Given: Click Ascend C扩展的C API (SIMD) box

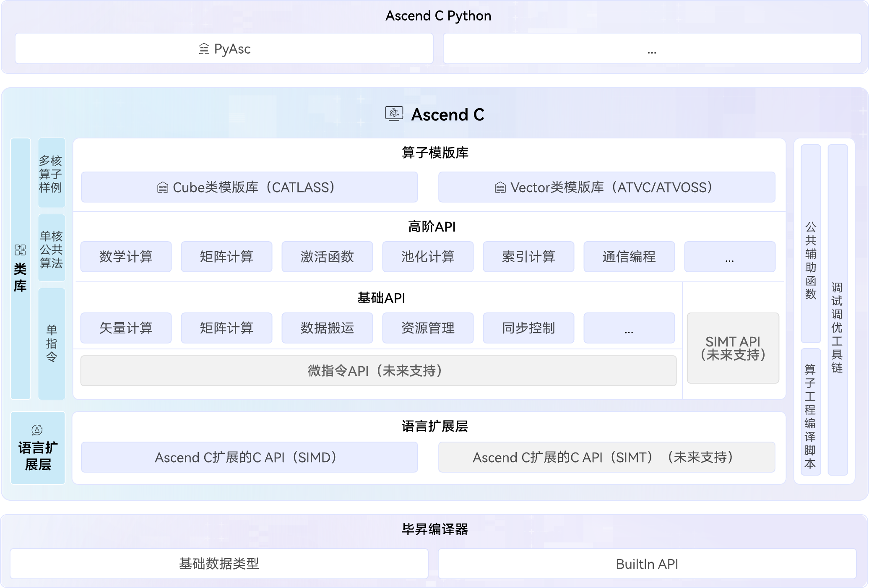Looking at the screenshot, I should click(x=249, y=457).
